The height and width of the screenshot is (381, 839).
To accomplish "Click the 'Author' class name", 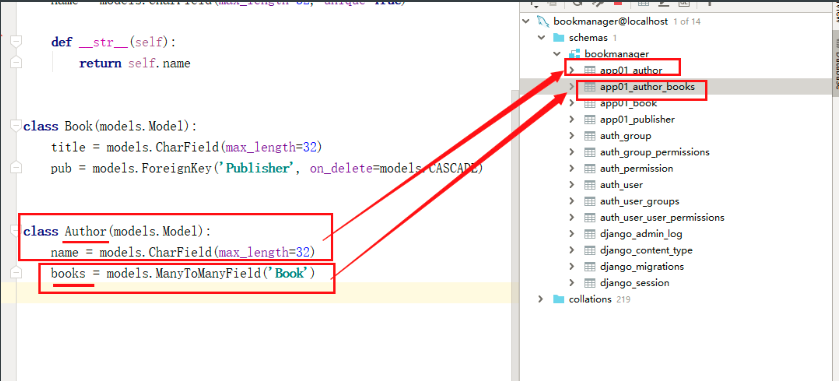I will tap(86, 232).
